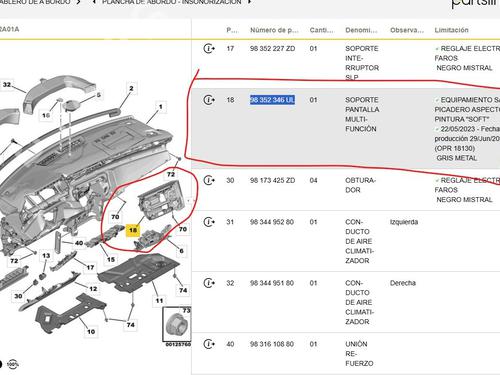Select callout 40 in the diagram

79,243
